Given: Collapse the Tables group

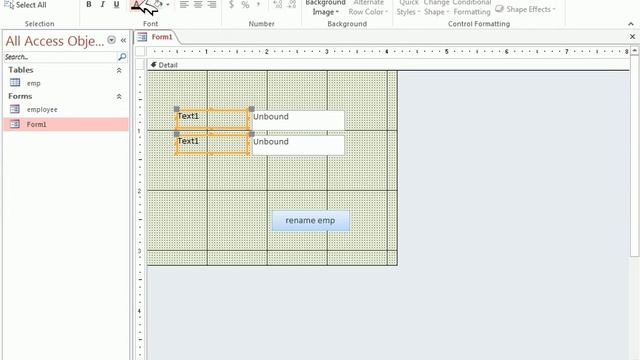Looking at the screenshot, I should point(119,70).
